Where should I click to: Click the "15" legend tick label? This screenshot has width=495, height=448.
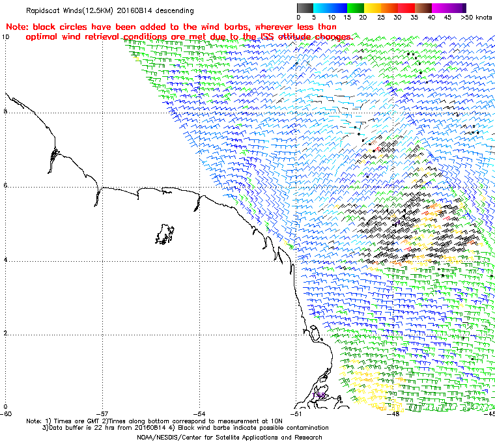(347, 18)
